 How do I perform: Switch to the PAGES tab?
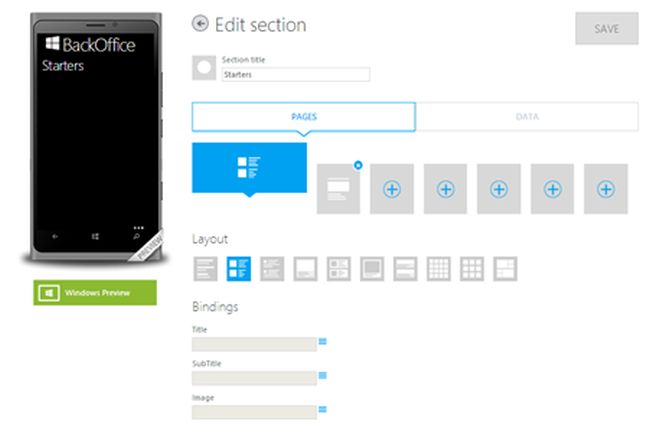click(x=303, y=117)
